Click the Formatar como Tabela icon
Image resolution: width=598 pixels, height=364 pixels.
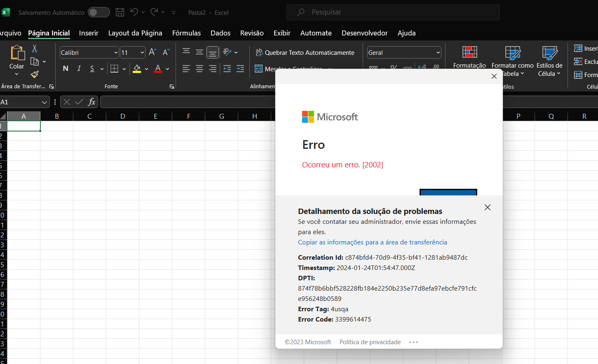pyautogui.click(x=513, y=52)
